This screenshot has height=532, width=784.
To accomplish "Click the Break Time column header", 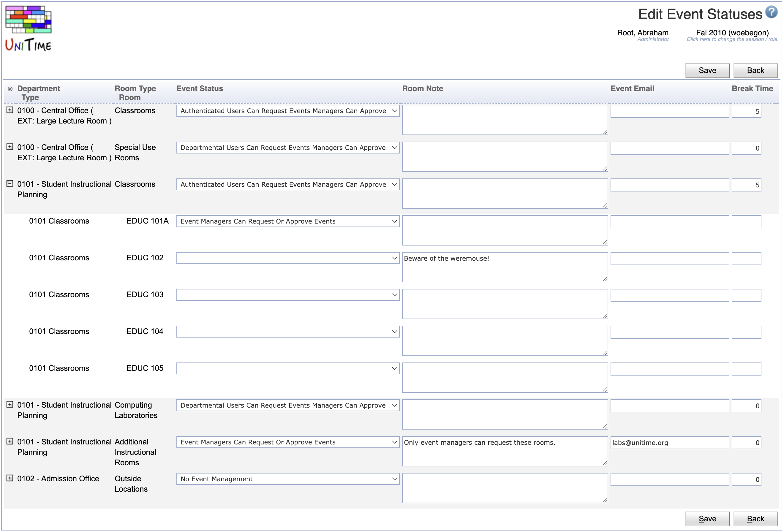I will coord(752,89).
